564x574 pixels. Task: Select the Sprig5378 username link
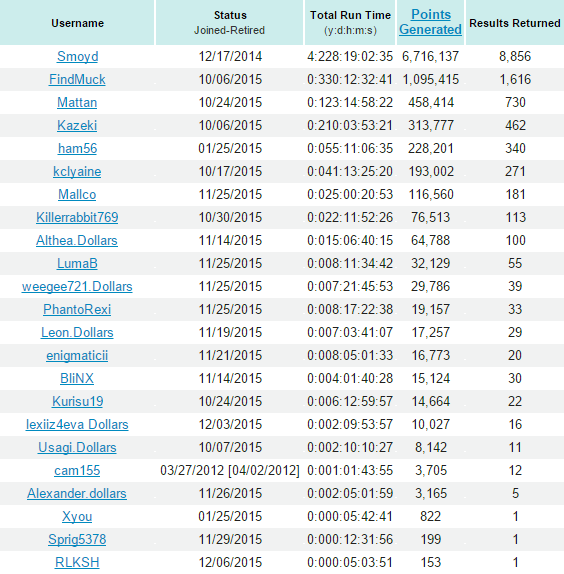[x=77, y=540]
